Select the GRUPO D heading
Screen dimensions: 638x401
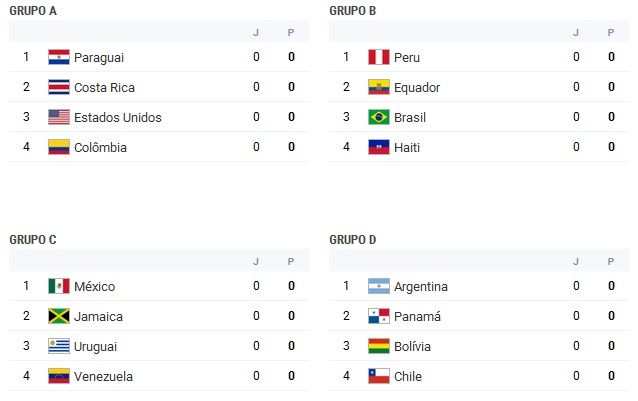point(353,240)
